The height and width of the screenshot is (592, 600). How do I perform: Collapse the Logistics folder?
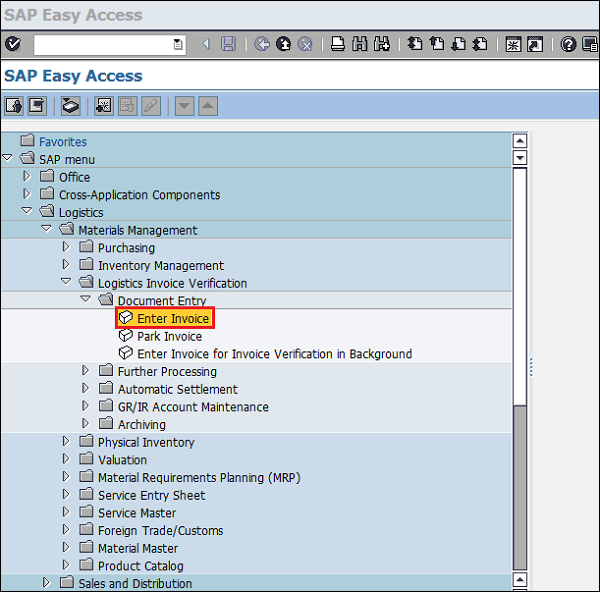(27, 210)
